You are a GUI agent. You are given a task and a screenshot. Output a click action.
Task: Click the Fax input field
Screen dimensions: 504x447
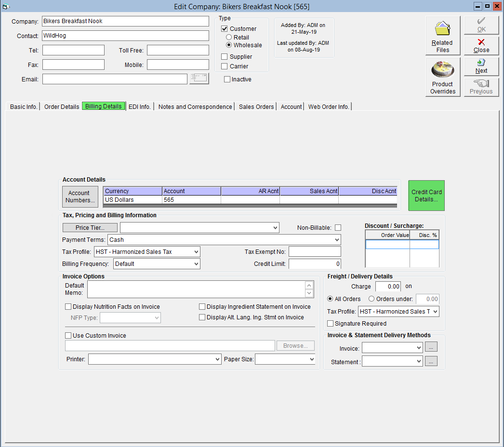(x=73, y=65)
